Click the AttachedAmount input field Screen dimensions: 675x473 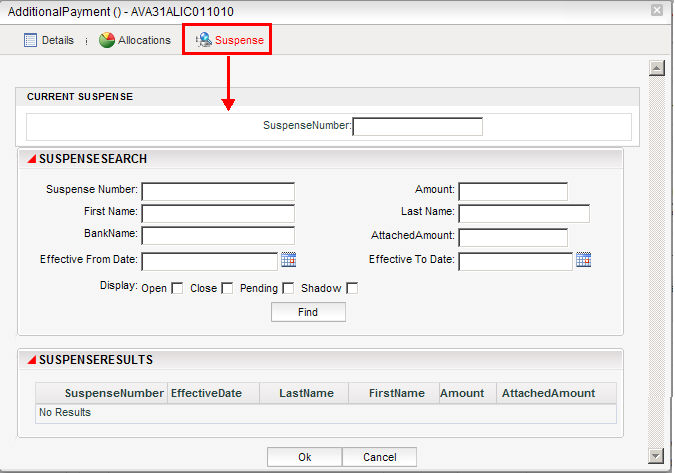click(513, 237)
